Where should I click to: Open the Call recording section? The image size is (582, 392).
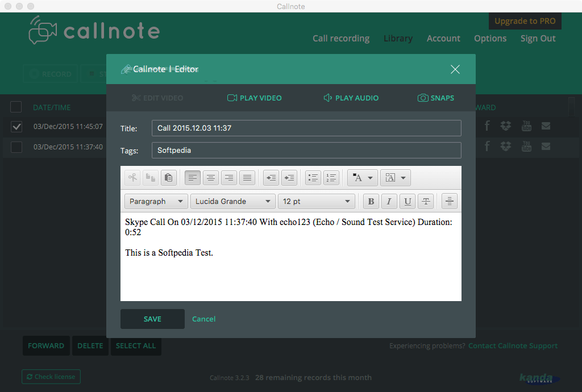point(341,39)
